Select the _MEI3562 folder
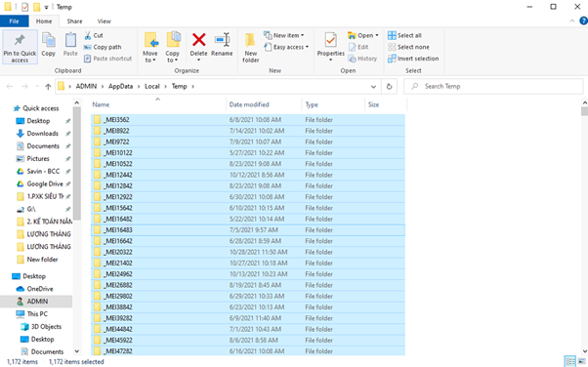Screen dimensions: 588x367 (248, 120)
